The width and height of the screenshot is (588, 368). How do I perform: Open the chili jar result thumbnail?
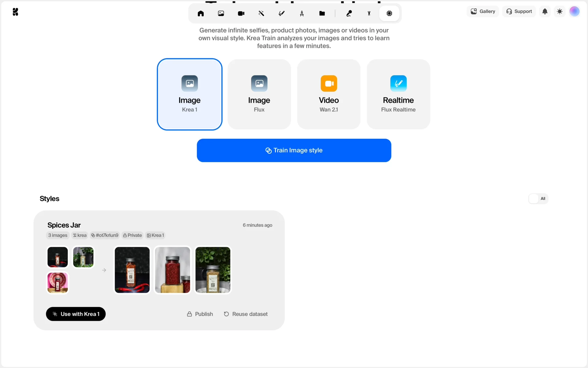(132, 270)
